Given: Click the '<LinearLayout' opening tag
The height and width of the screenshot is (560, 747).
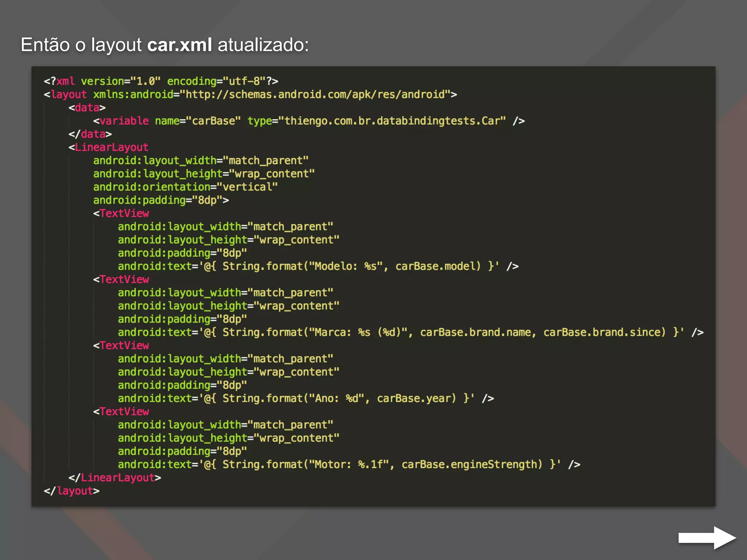Looking at the screenshot, I should pyautogui.click(x=108, y=147).
